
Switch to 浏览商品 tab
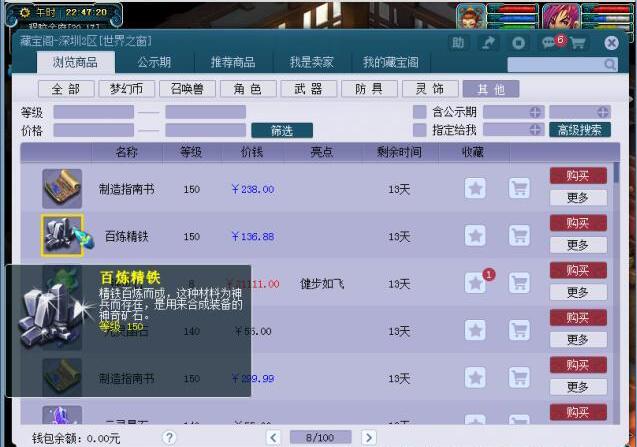click(76, 63)
